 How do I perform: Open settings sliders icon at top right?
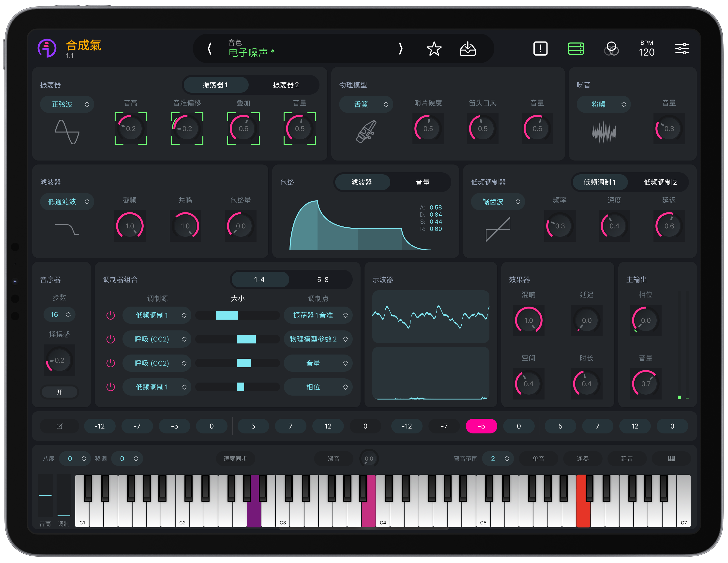[682, 49]
